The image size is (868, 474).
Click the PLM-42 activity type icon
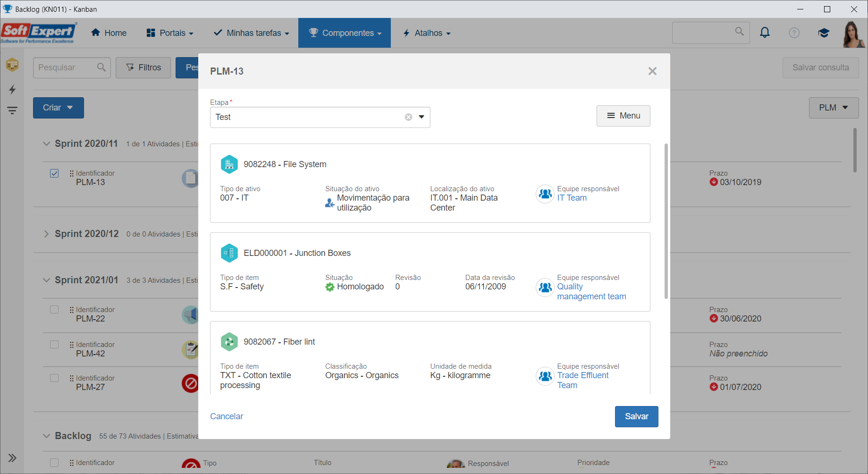coord(191,350)
